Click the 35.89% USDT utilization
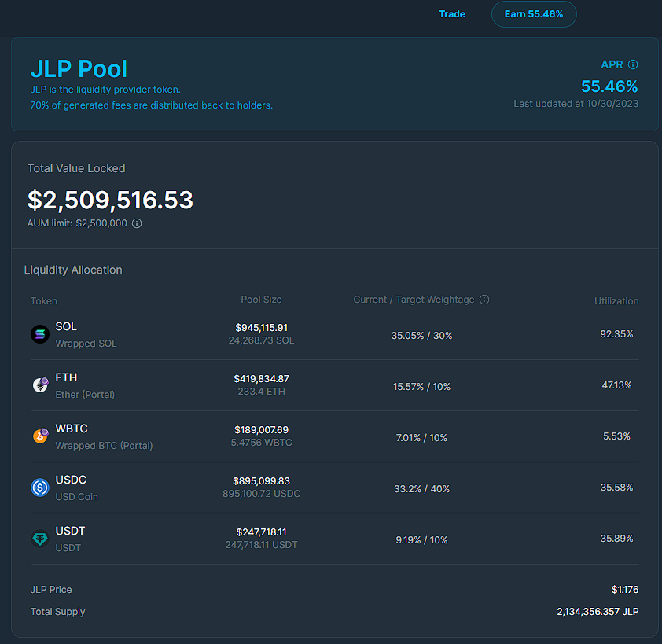The image size is (662, 644). [616, 539]
